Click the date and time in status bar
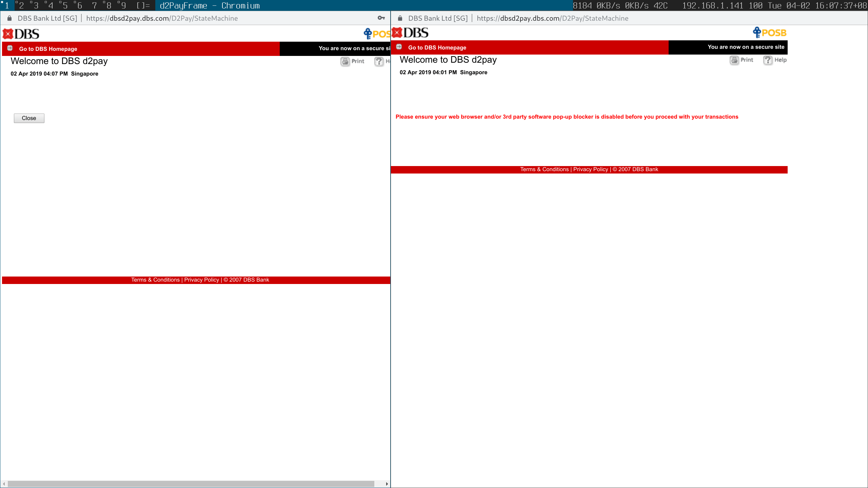 point(817,5)
